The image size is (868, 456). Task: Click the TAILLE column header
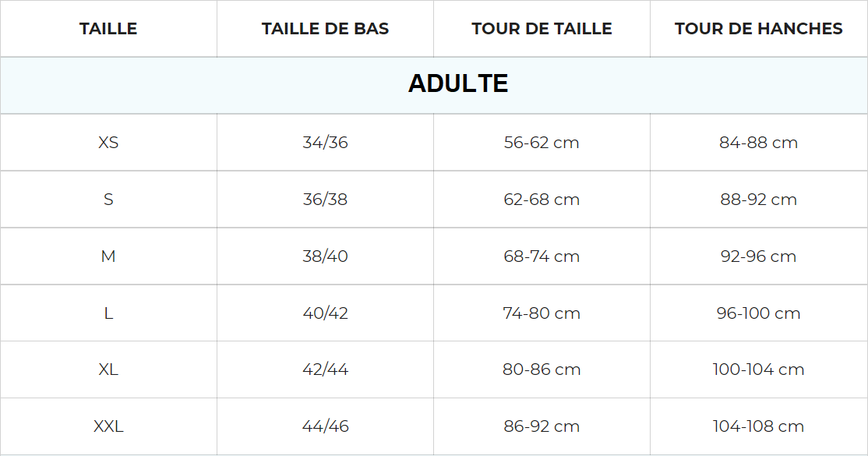tap(108, 29)
